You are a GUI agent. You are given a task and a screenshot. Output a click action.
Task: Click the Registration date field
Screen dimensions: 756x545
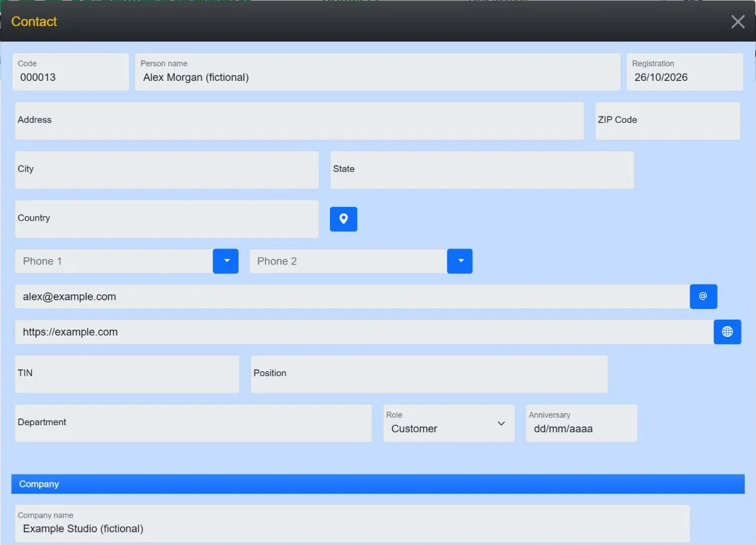[684, 72]
